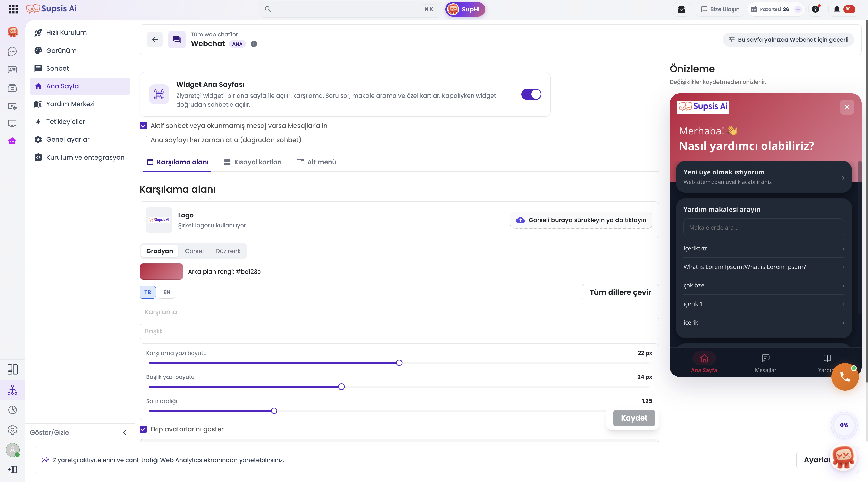
Task: Expand the Yeni üye olmak istiyorum card
Action: [763, 176]
